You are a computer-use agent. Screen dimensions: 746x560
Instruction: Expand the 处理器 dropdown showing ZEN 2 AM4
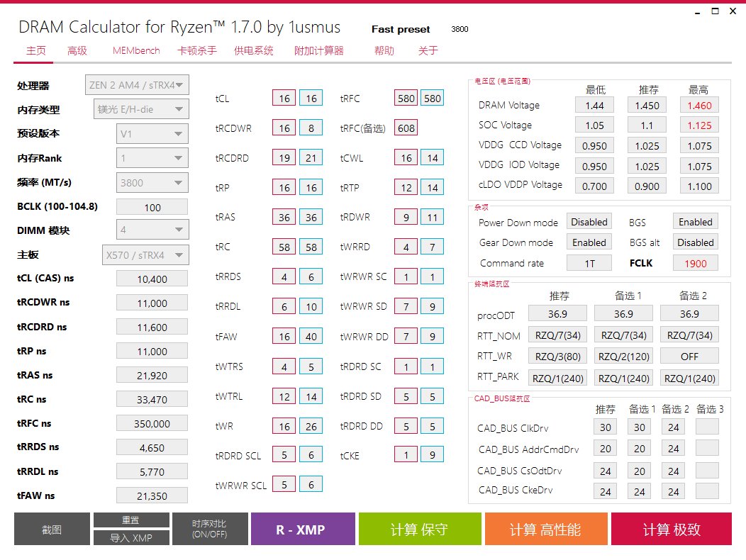click(x=137, y=85)
